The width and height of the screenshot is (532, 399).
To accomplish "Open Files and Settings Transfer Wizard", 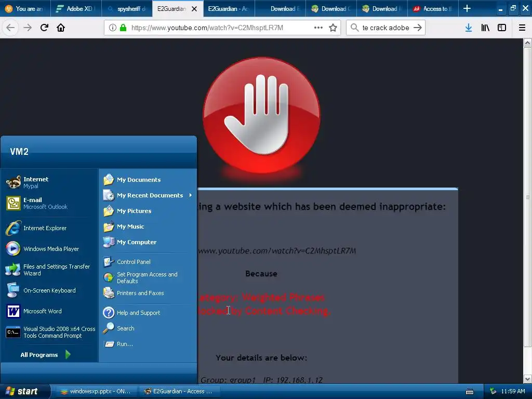I will 49,270.
